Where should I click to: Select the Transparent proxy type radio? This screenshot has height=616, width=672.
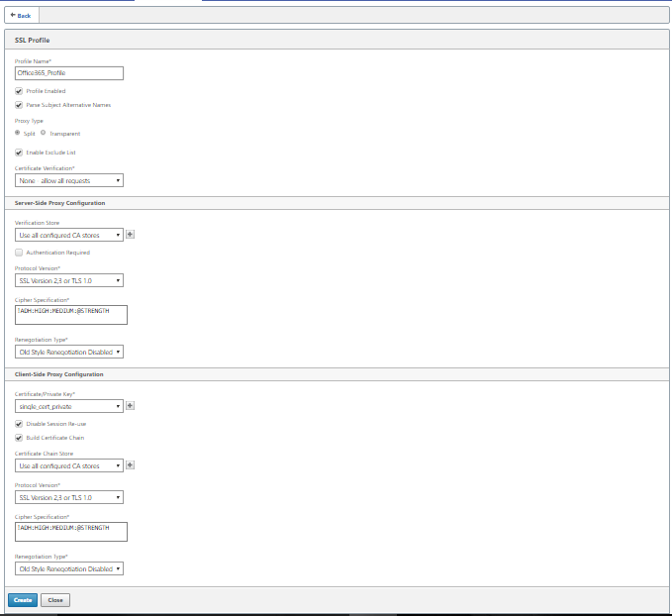[43, 133]
